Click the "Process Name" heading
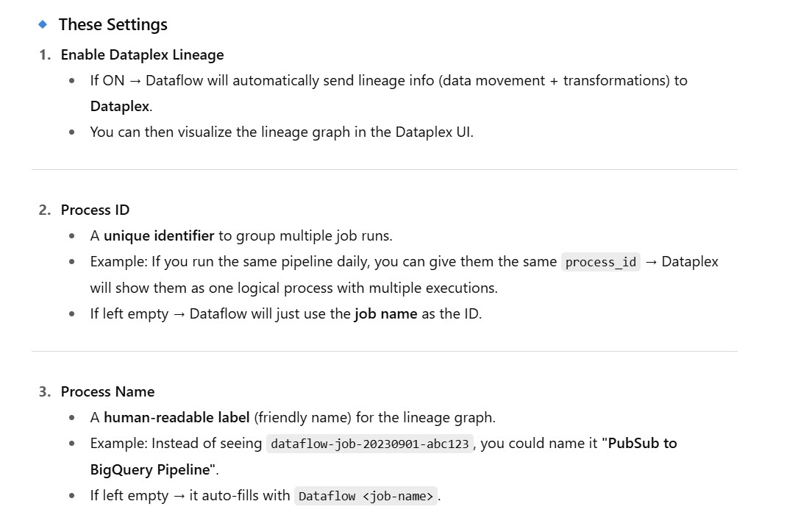The height and width of the screenshot is (529, 812). click(107, 391)
